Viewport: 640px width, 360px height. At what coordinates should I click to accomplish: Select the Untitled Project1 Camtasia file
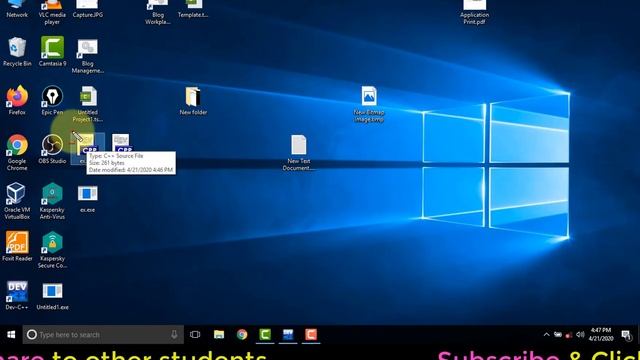coord(88,104)
